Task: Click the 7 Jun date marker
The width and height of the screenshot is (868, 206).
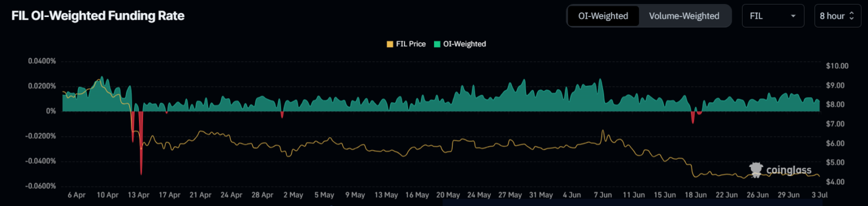Action: (603, 195)
